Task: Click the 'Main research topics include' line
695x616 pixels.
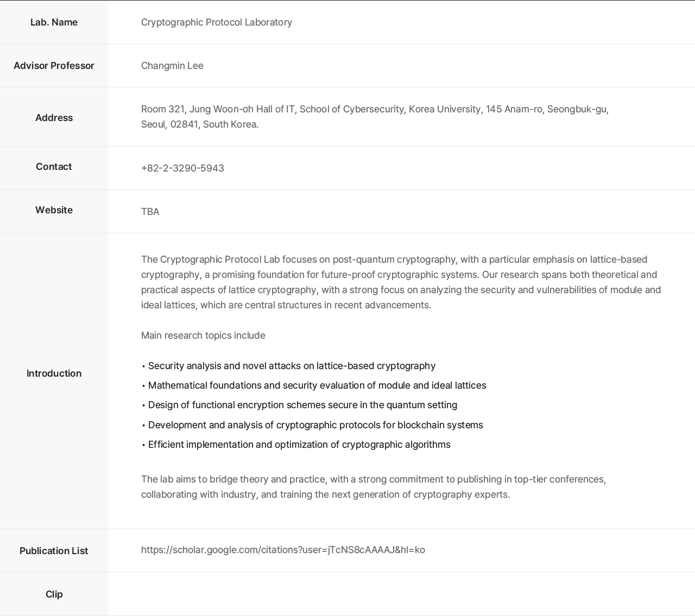Action: [203, 335]
